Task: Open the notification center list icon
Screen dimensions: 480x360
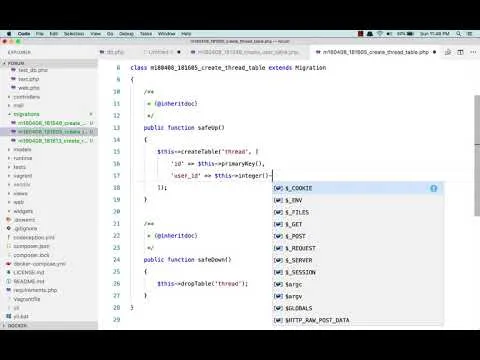Action: pyautogui.click(x=470, y=34)
